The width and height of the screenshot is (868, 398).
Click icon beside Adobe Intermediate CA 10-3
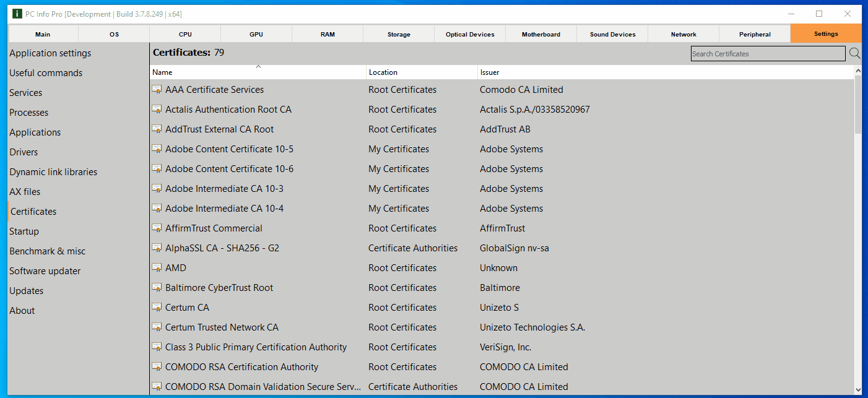pyautogui.click(x=157, y=189)
